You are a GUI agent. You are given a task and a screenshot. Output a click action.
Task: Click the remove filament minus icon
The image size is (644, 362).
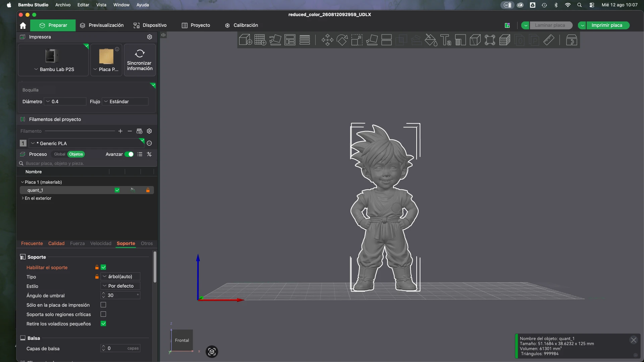[x=130, y=131]
